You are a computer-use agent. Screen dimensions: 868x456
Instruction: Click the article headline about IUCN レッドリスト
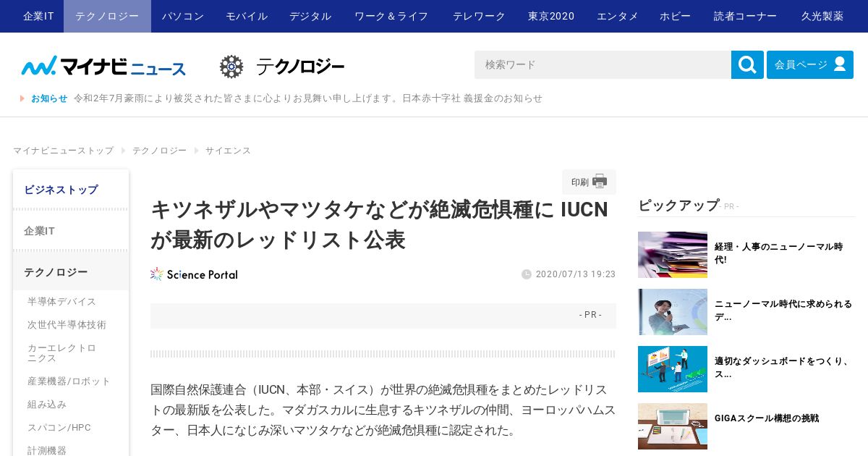(x=380, y=224)
